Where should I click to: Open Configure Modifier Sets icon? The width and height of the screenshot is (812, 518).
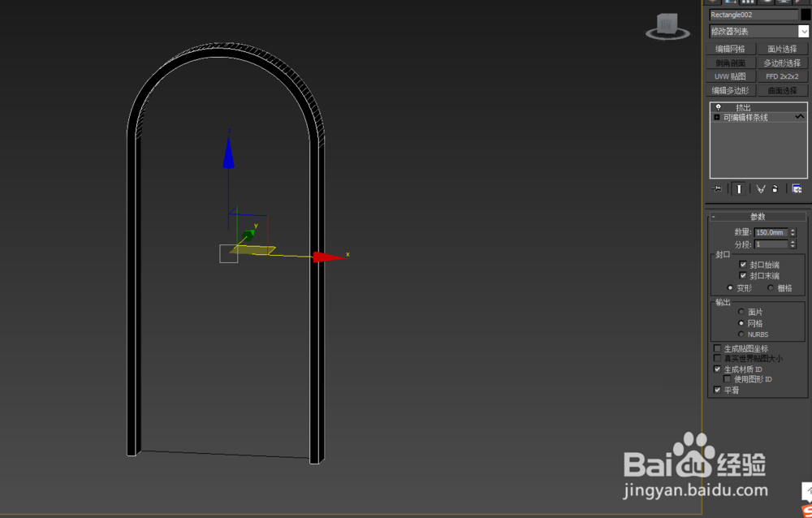click(x=797, y=188)
